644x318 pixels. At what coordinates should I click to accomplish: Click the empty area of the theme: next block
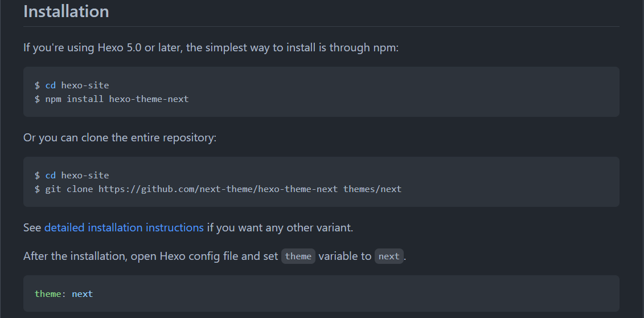pos(353,293)
